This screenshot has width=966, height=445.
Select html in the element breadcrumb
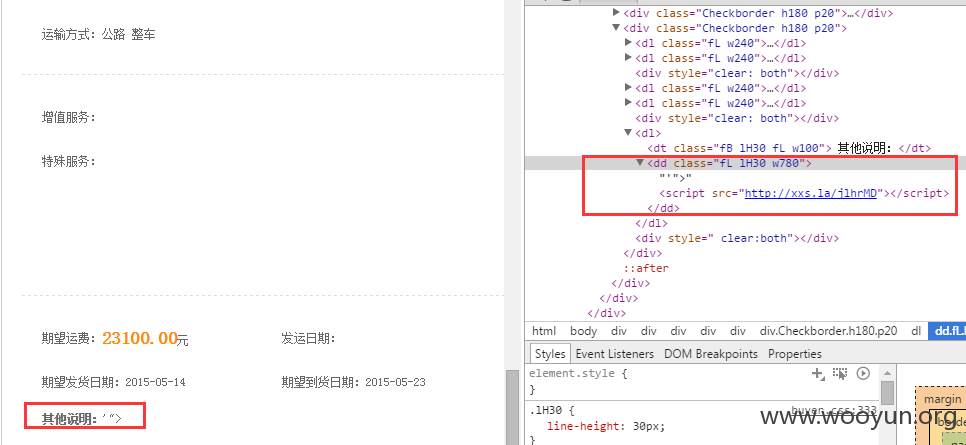tap(543, 331)
